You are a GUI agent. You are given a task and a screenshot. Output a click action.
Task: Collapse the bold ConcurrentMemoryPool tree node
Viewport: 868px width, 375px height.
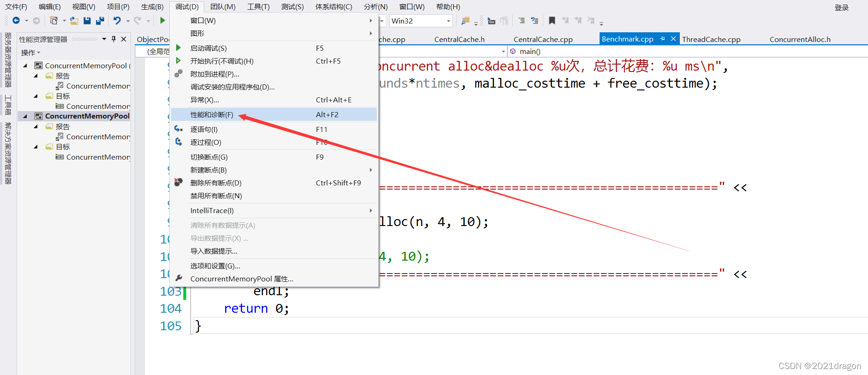pyautogui.click(x=25, y=116)
